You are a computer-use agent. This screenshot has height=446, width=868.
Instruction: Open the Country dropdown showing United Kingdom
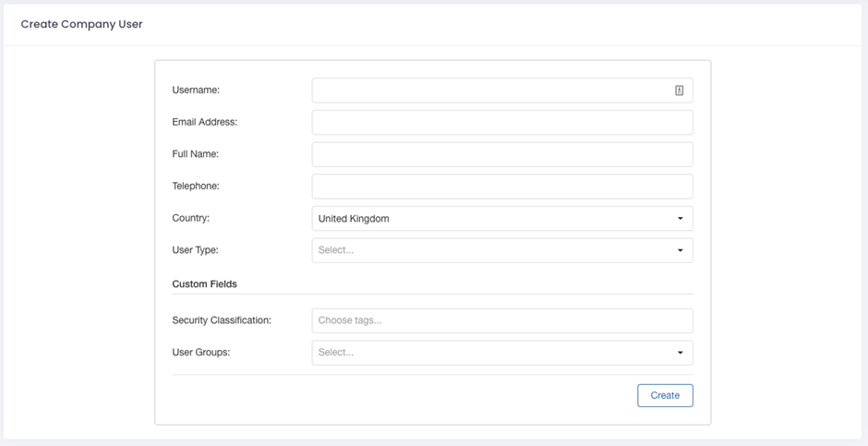click(502, 219)
